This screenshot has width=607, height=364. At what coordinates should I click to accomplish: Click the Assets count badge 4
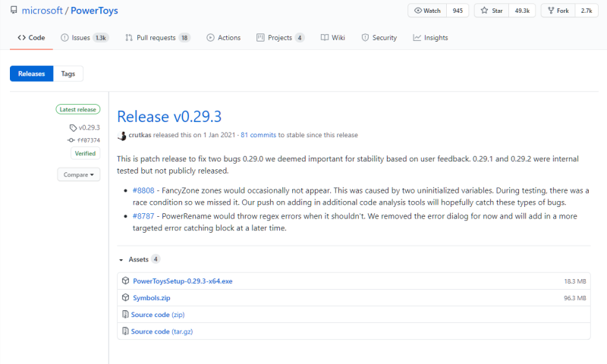click(x=156, y=259)
